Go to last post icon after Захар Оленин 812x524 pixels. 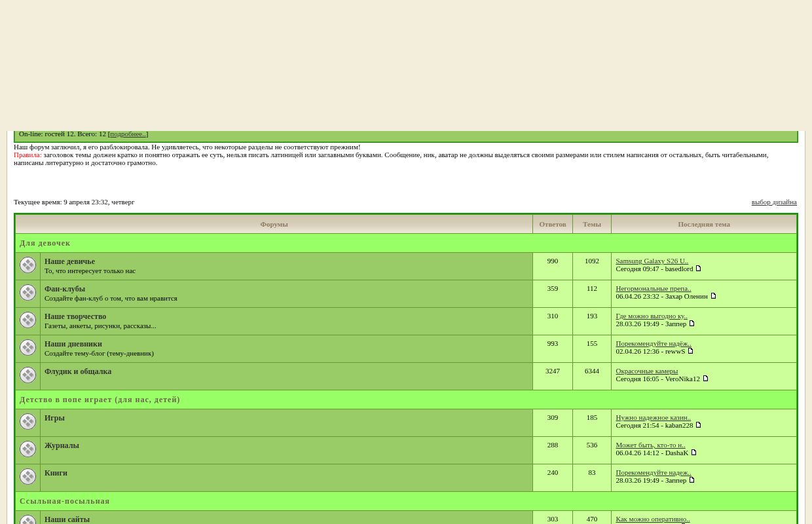[x=713, y=296]
